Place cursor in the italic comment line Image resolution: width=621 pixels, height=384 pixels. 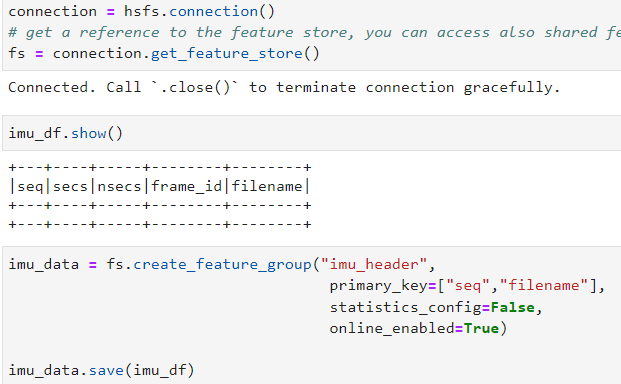pos(314,32)
